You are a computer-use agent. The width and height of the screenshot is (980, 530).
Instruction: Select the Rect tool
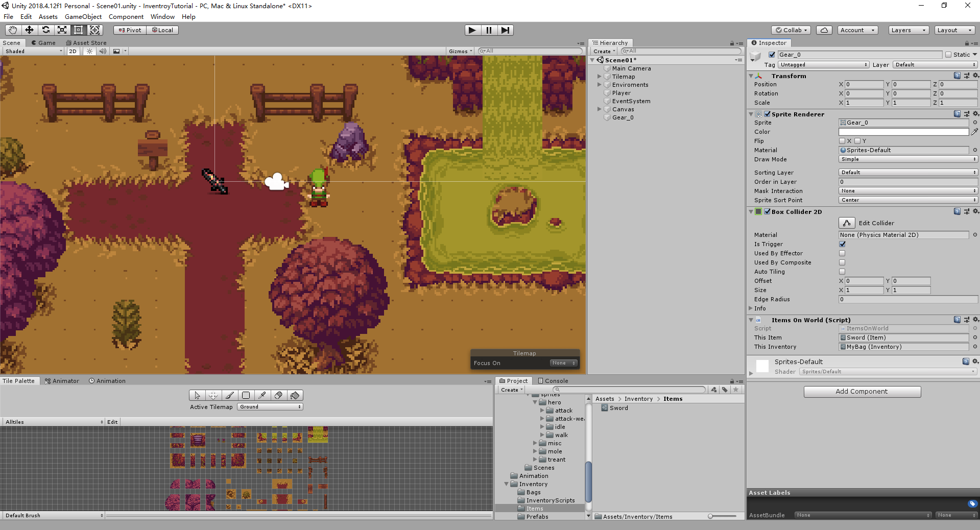coord(78,30)
